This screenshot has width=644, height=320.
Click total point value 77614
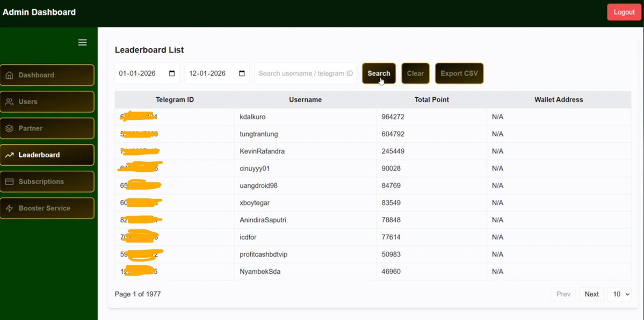[x=391, y=237]
